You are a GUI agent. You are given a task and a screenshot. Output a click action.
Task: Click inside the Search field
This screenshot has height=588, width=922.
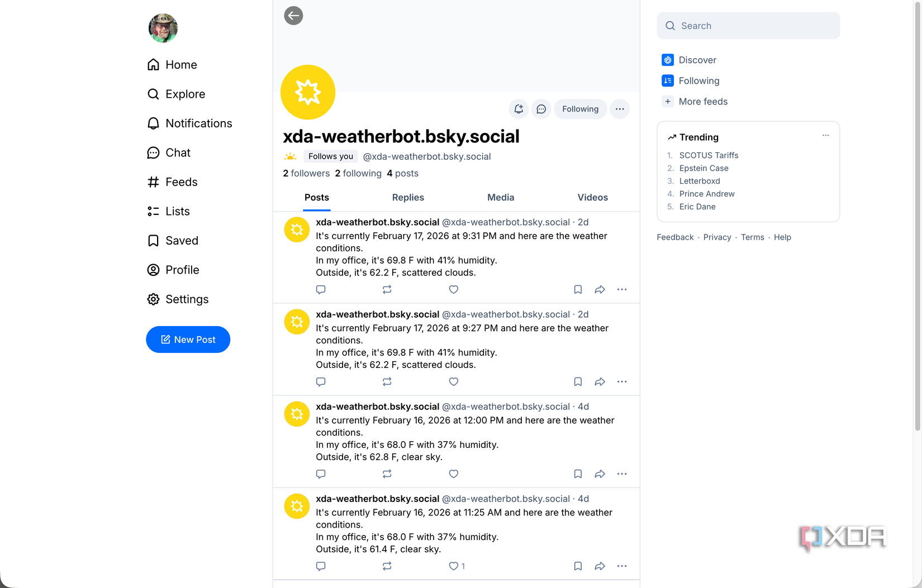pos(748,26)
